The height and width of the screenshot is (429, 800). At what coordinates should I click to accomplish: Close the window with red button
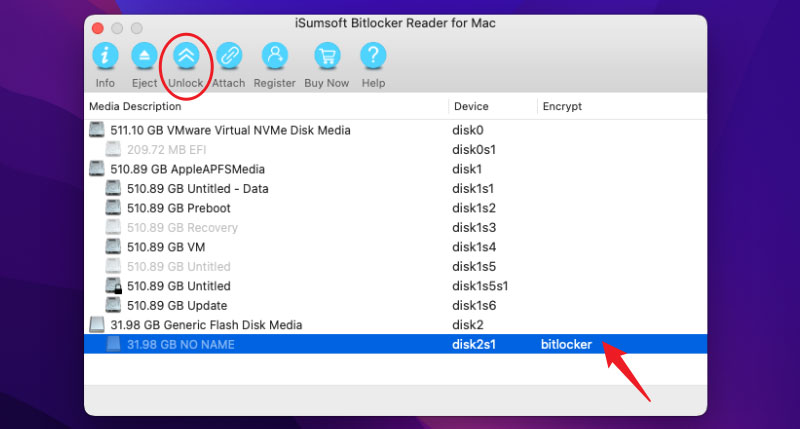click(x=98, y=28)
